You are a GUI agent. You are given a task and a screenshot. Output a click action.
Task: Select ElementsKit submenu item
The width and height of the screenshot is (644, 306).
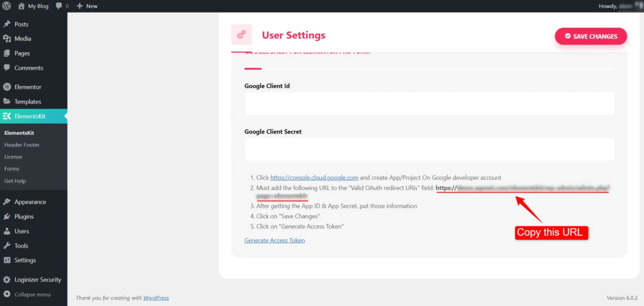coord(19,133)
